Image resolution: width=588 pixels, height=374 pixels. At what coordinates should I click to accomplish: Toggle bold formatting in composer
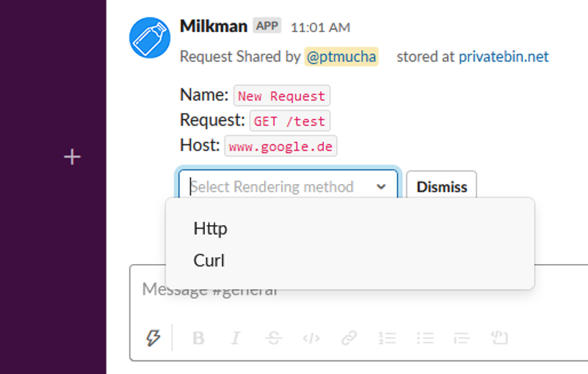click(198, 338)
